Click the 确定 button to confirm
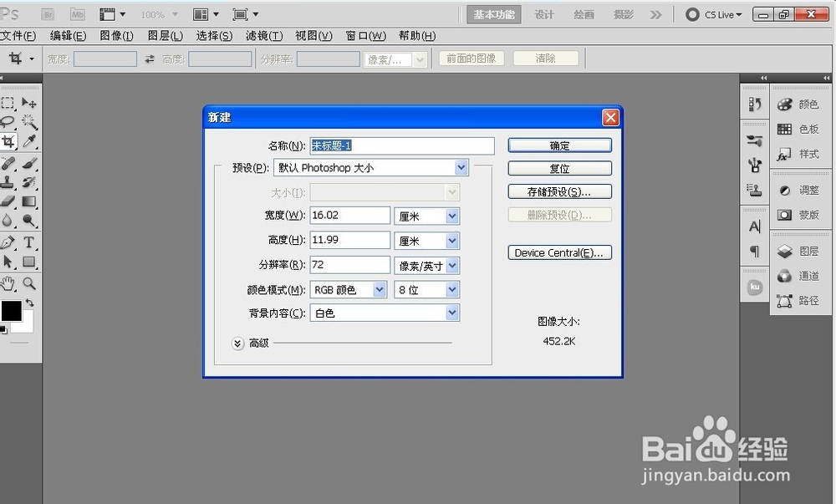836x504 pixels. coord(559,145)
